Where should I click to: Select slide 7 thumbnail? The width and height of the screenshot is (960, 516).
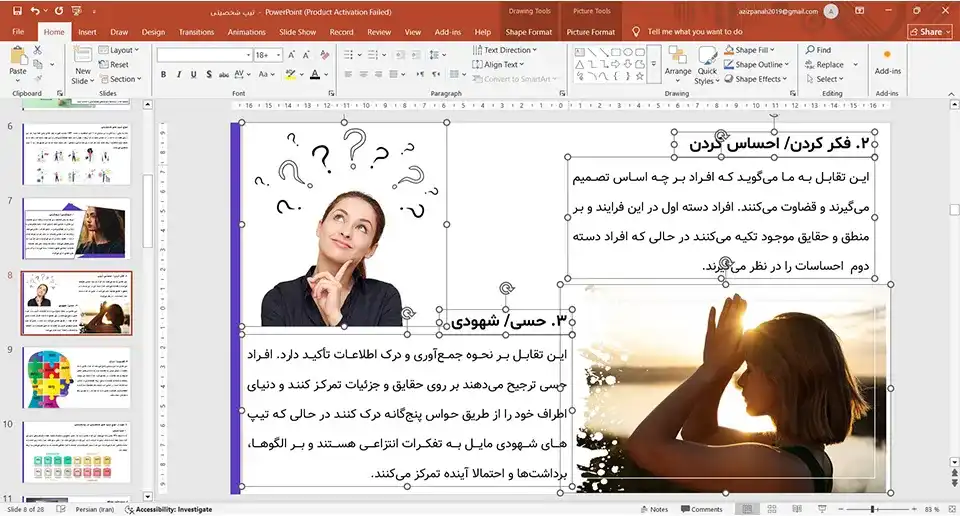click(x=77, y=228)
